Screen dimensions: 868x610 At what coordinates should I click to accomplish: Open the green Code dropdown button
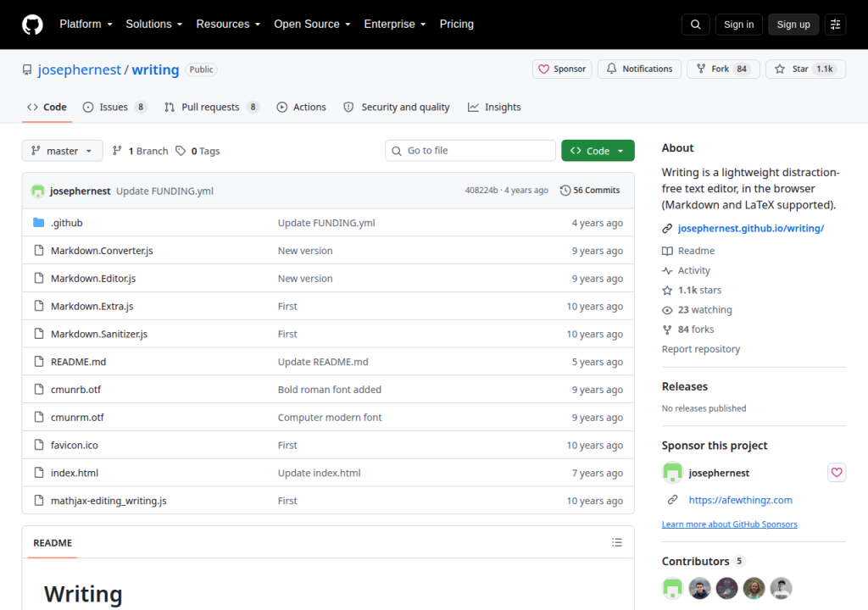pos(598,151)
